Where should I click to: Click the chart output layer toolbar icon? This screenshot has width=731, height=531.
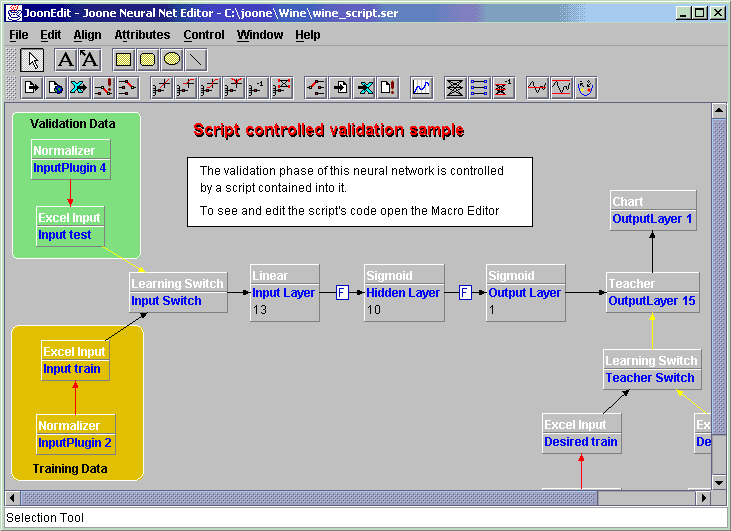pos(421,88)
